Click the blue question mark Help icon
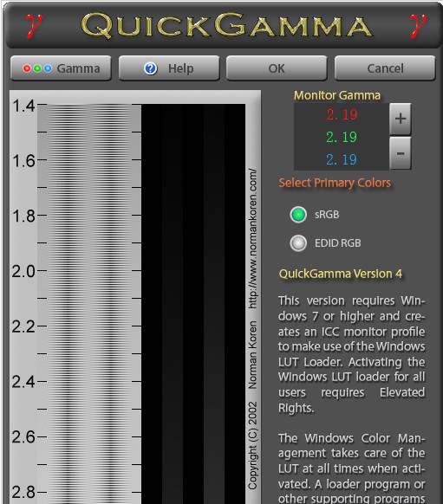 point(150,68)
